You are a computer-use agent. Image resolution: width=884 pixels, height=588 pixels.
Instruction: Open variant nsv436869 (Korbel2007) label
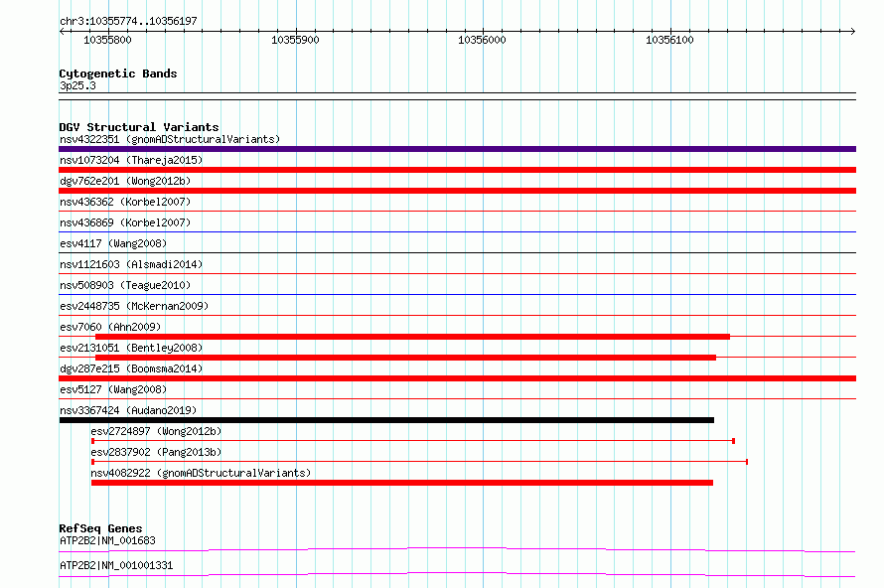(125, 222)
